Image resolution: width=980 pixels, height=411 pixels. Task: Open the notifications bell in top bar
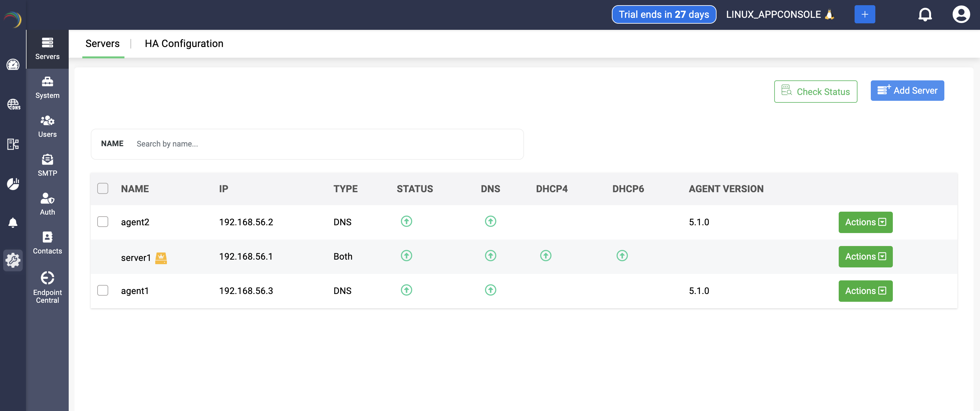click(925, 15)
